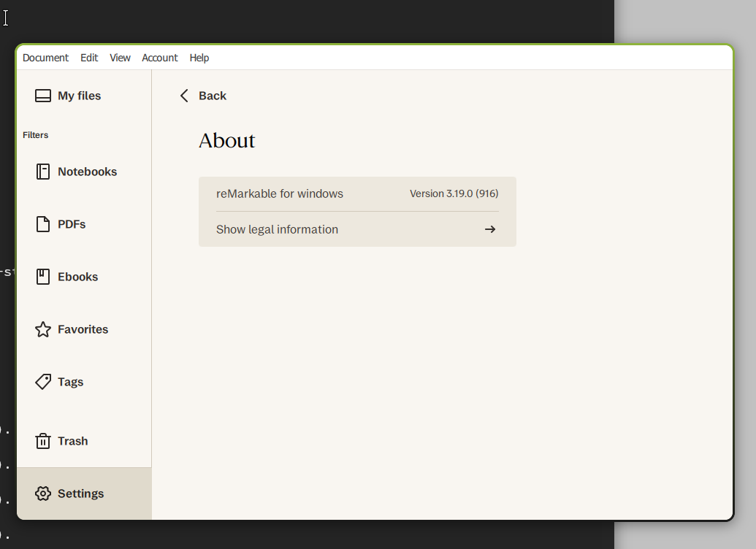Viewport: 756px width, 549px height.
Task: Click the Back chevron arrow
Action: (184, 96)
